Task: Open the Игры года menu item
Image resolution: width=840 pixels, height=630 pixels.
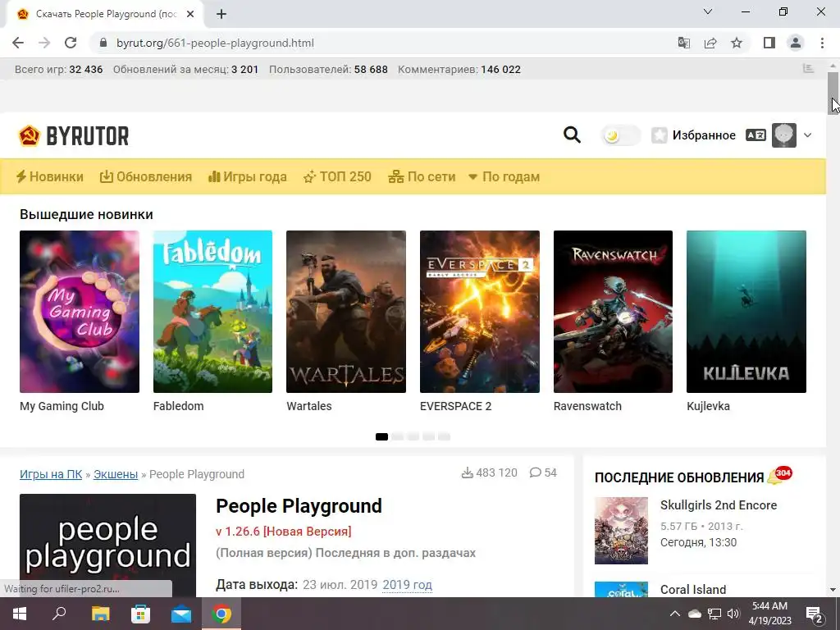Action: (x=248, y=177)
